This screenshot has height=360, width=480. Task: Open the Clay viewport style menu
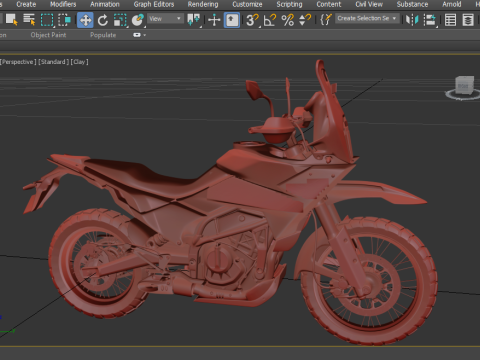(x=79, y=62)
